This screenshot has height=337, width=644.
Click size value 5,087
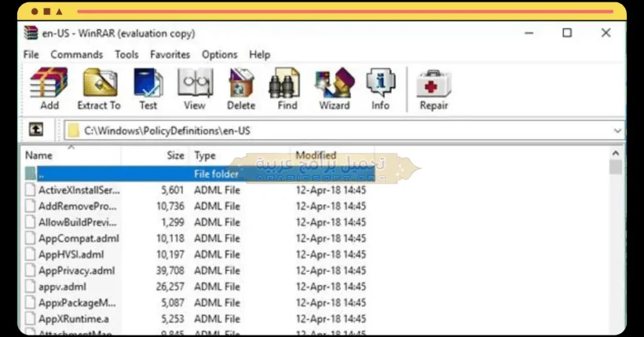point(172,302)
